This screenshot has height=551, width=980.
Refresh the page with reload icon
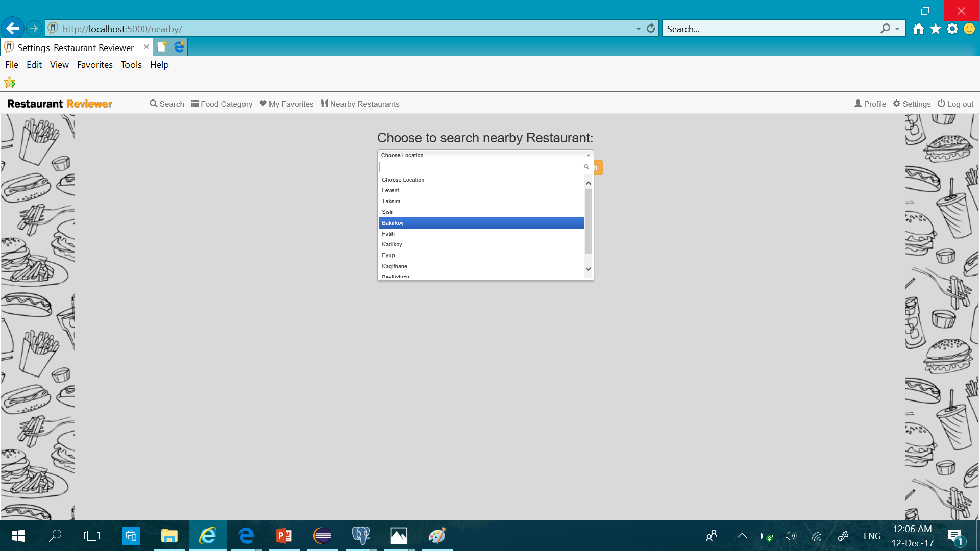[651, 29]
